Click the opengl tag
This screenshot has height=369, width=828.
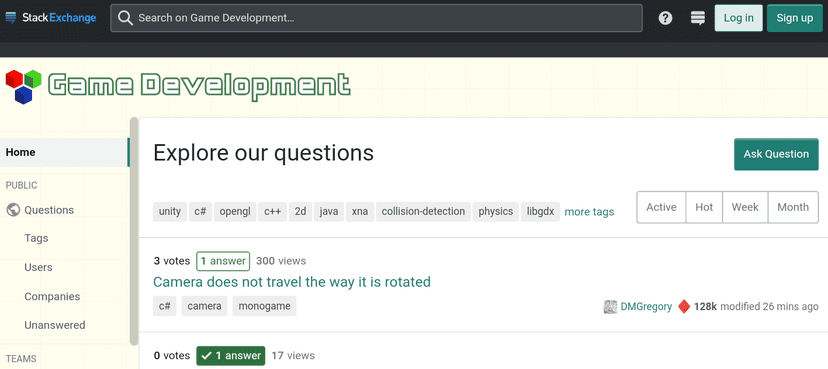point(235,212)
